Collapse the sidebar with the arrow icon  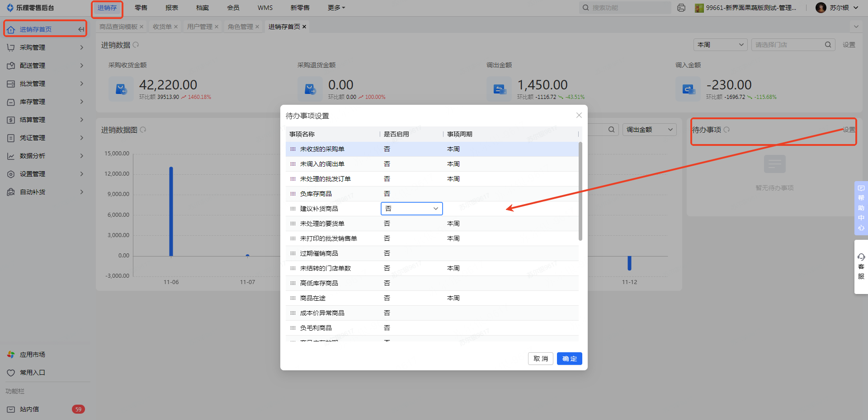tap(81, 29)
